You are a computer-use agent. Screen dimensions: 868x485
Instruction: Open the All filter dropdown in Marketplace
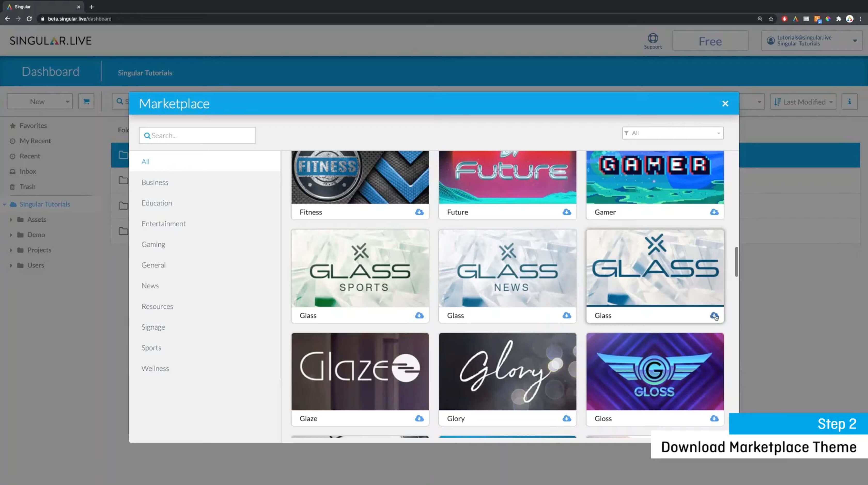point(672,133)
